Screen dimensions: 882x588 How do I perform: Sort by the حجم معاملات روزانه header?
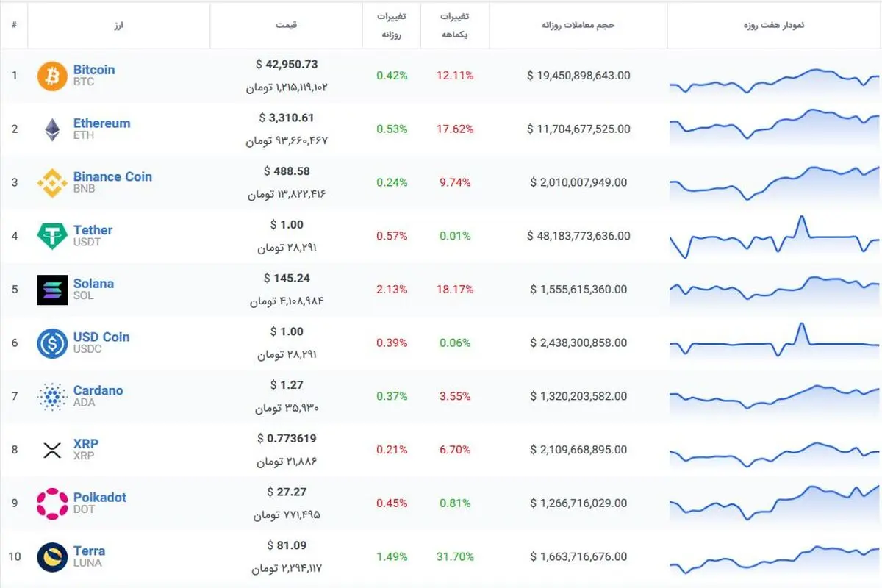578,25
